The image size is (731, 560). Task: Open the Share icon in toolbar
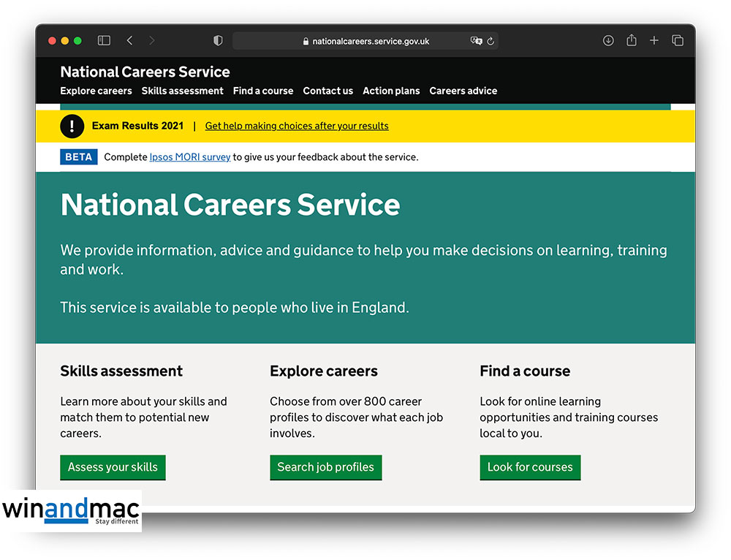tap(632, 41)
